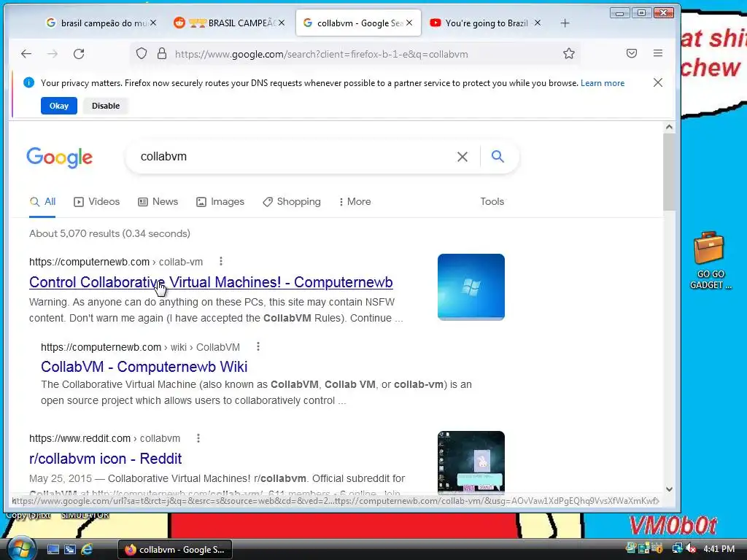This screenshot has width=747, height=560.
Task: Click the site security padlock icon
Action: pyautogui.click(x=162, y=53)
